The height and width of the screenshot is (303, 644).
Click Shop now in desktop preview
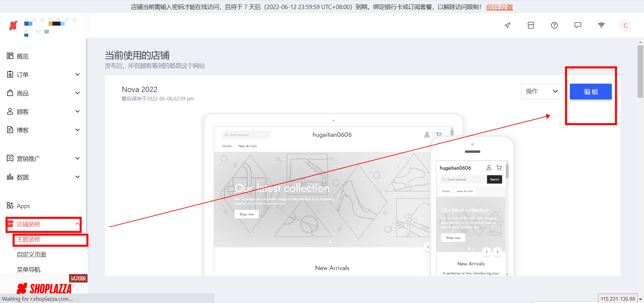pos(247,214)
